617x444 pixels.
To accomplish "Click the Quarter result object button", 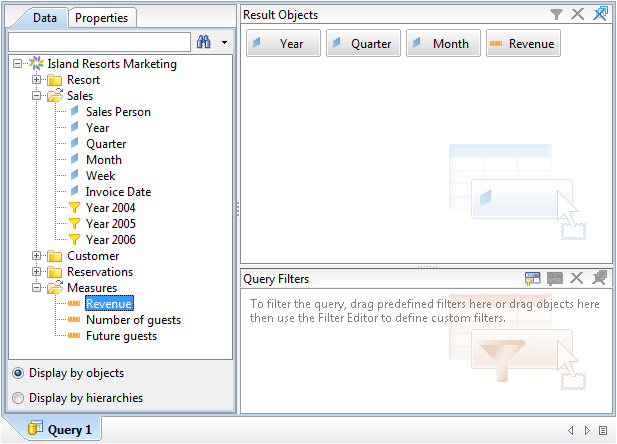I will (363, 44).
